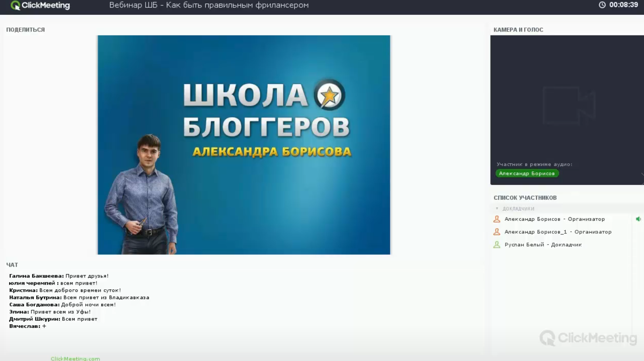Screen dimensions: 644x361
Task: Click the webinar title in the top bar
Action: click(x=208, y=6)
